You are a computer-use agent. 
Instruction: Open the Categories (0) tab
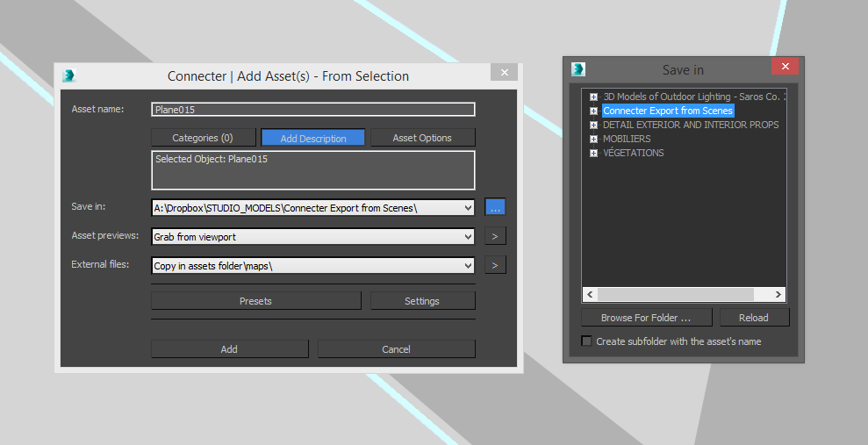(x=203, y=138)
